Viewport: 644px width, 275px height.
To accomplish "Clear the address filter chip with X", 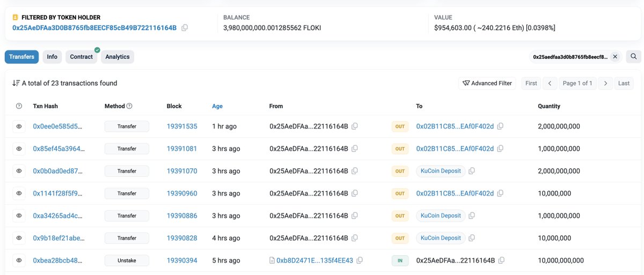I will pos(615,56).
